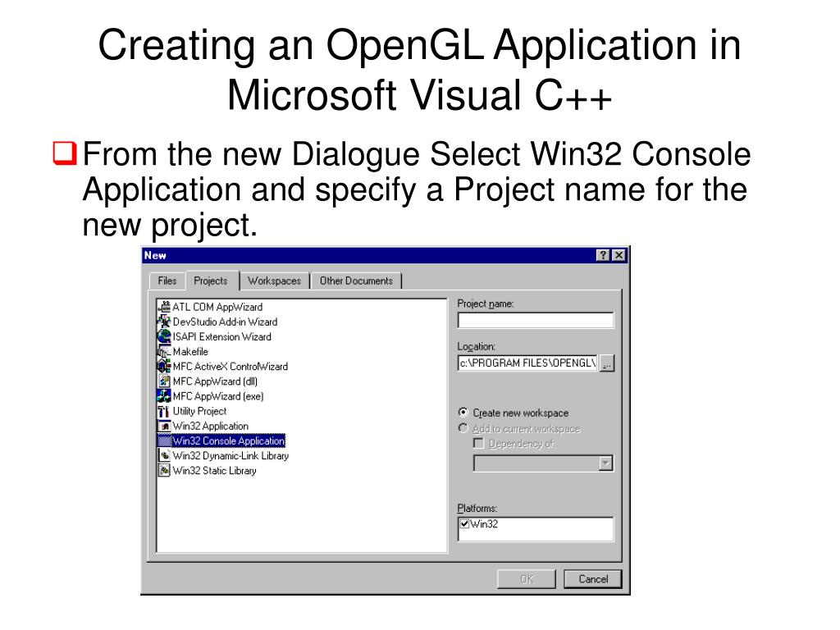Image resolution: width=840 pixels, height=630 pixels.
Task: Select Create new workspace radio button
Action: click(463, 413)
